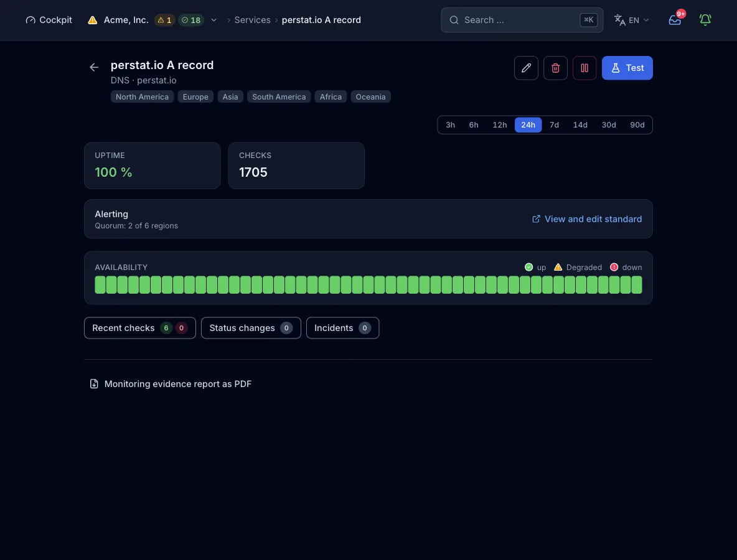Click the Uptime 100 % card
737x560 pixels.
(x=153, y=166)
